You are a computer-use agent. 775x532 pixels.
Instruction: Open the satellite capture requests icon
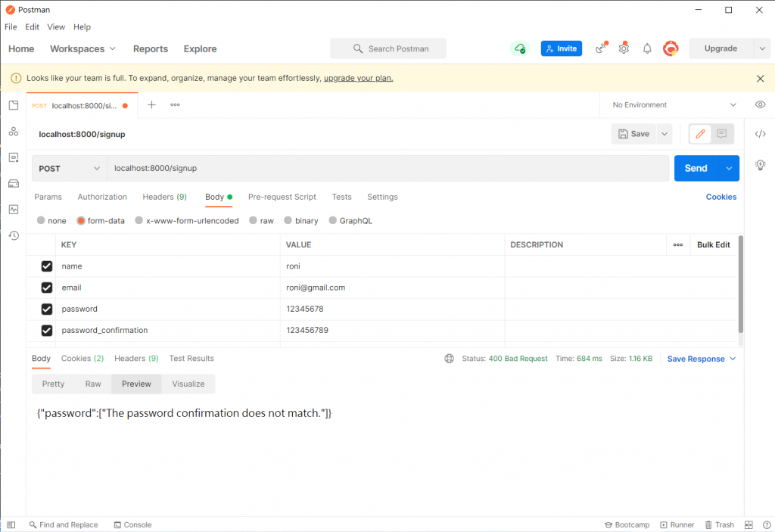[x=601, y=48]
